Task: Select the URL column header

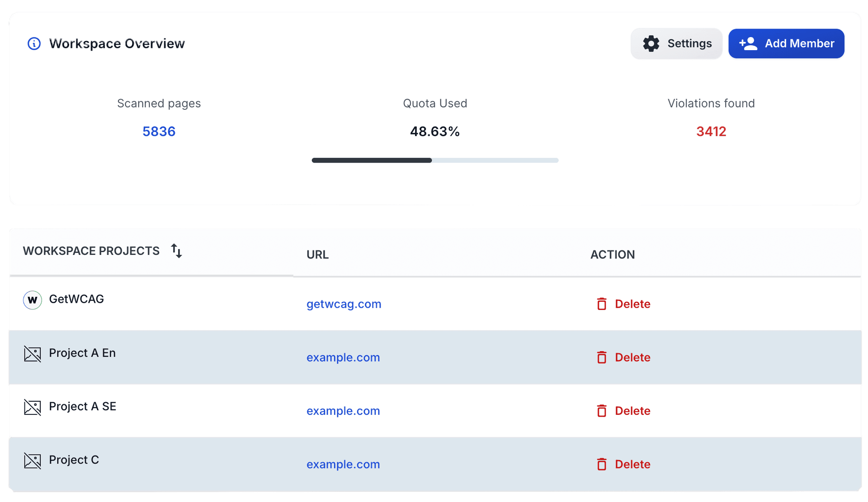Action: 317,254
